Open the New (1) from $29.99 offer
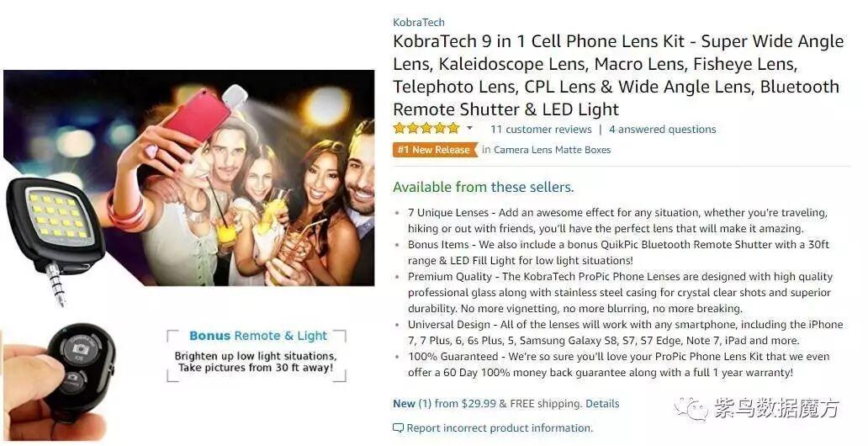 pyautogui.click(x=444, y=404)
